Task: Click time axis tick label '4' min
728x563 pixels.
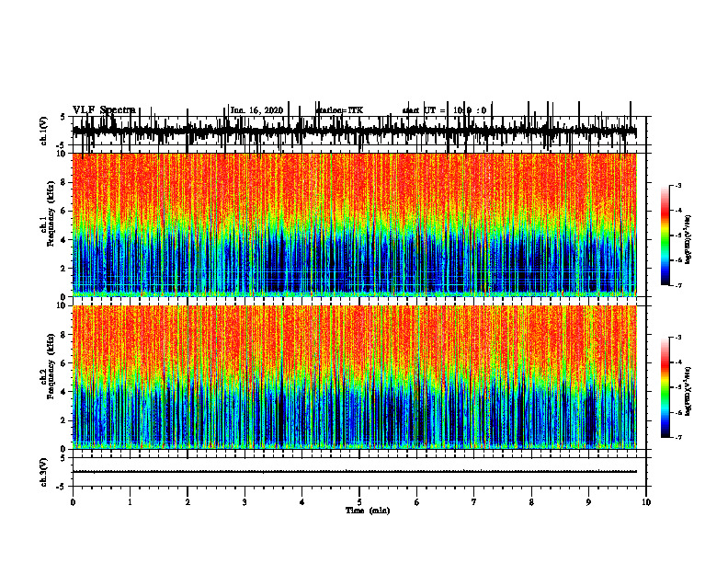Action: [302, 502]
